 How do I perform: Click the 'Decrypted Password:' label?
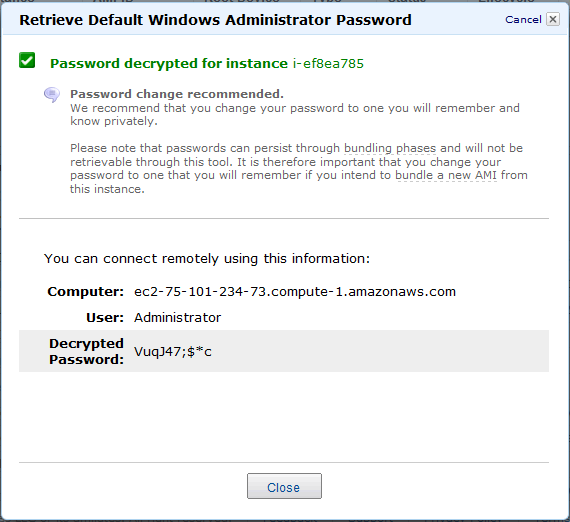point(87,352)
